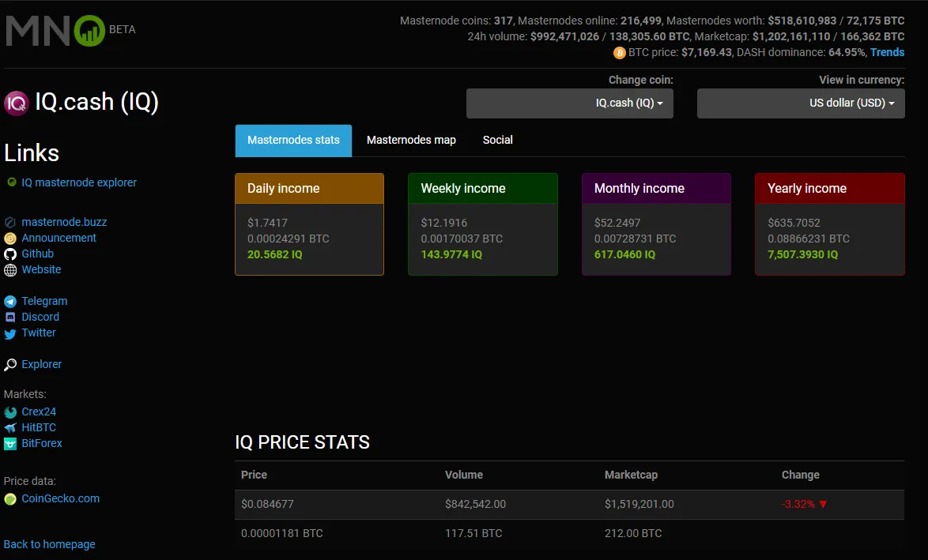Click the Volume column header
This screenshot has height=560, width=928.
[x=463, y=475]
